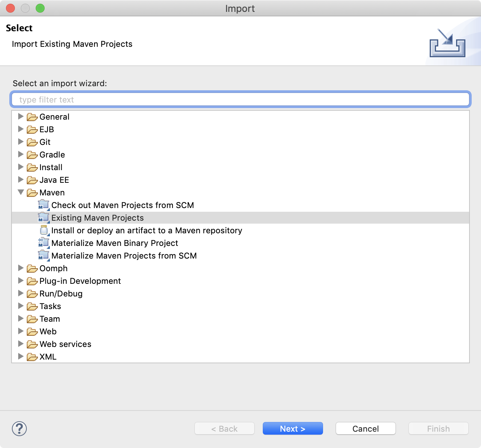Click the Web services folder icon

coord(32,344)
